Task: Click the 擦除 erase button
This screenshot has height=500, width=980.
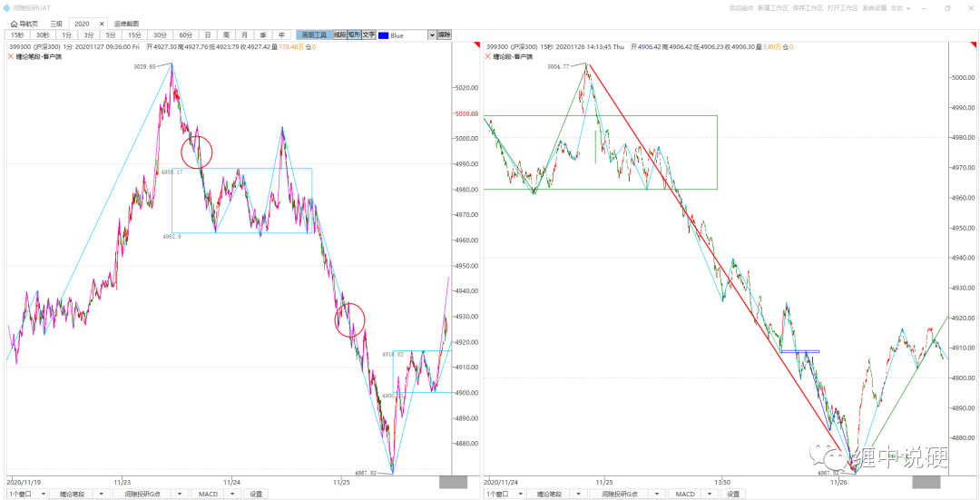Action: pos(445,35)
